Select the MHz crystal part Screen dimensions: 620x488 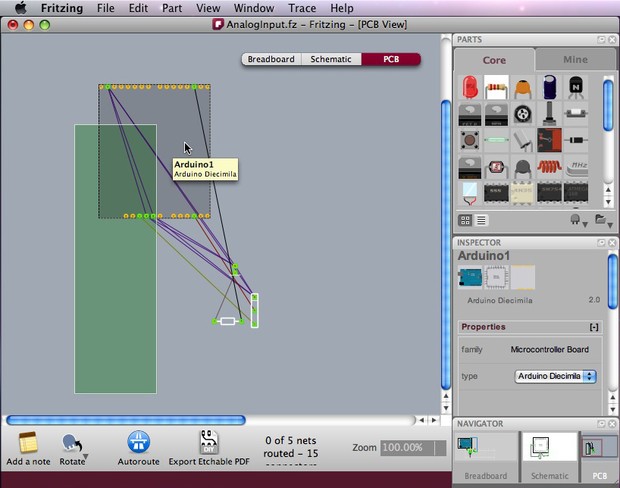[x=576, y=168]
